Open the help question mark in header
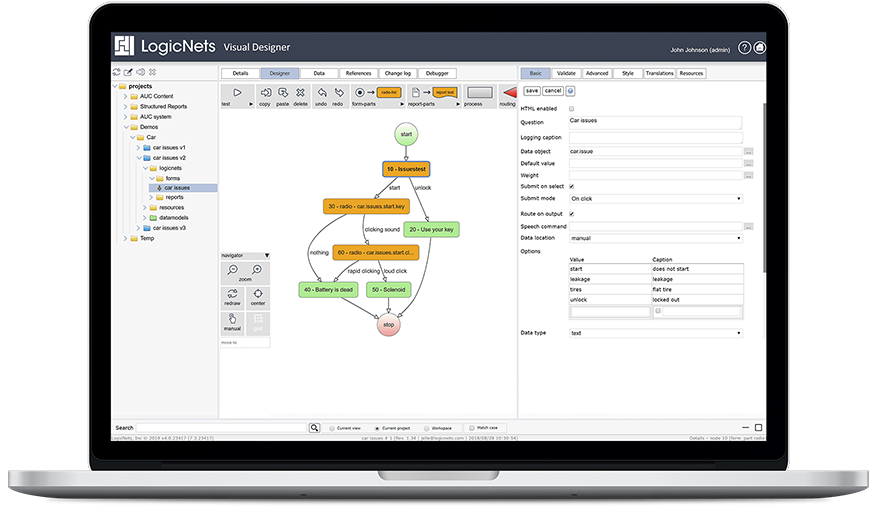This screenshot has height=515, width=876. pyautogui.click(x=744, y=48)
